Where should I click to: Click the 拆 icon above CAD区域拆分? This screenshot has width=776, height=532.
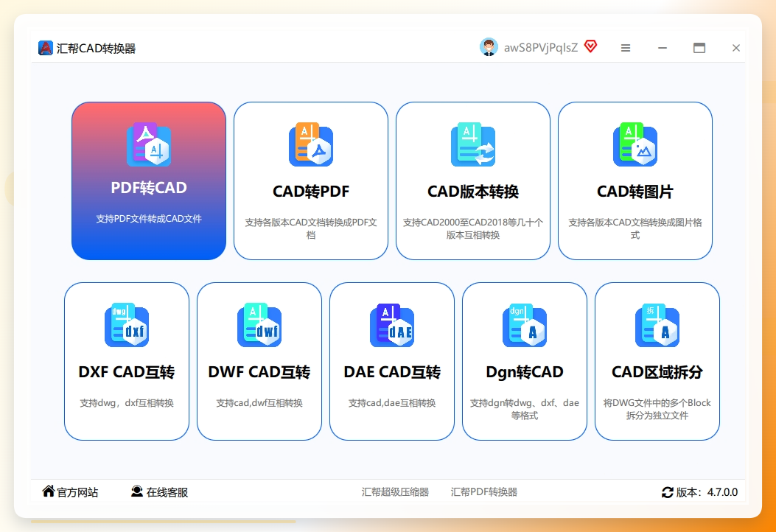tap(657, 325)
